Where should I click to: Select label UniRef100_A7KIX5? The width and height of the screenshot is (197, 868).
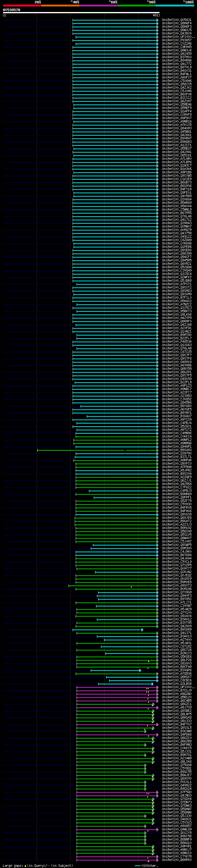tap(176, 125)
